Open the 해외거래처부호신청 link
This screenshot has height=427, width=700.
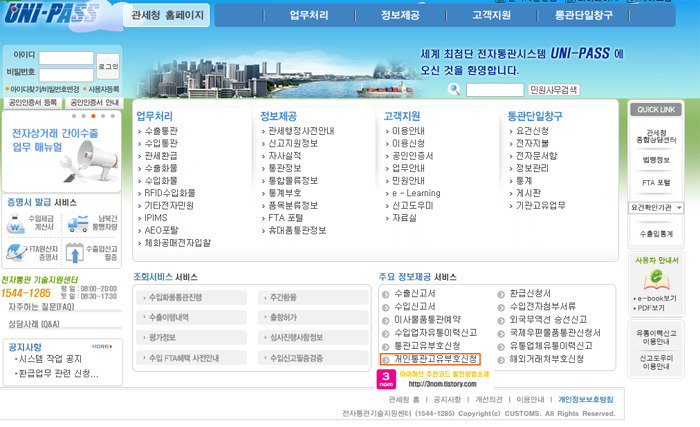[546, 359]
